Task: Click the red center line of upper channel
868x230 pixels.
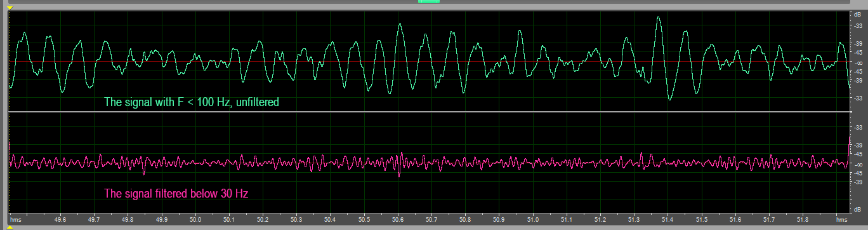Action: [429, 61]
